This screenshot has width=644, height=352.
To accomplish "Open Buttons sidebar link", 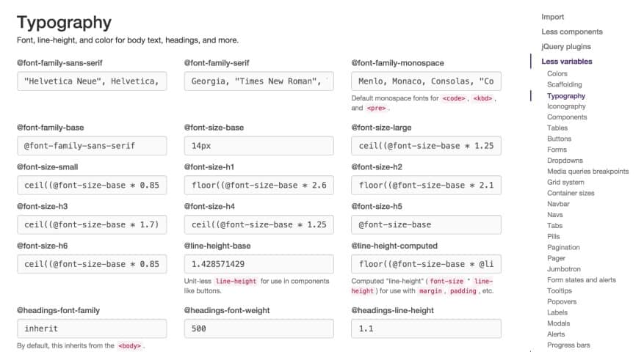I will (x=559, y=139).
